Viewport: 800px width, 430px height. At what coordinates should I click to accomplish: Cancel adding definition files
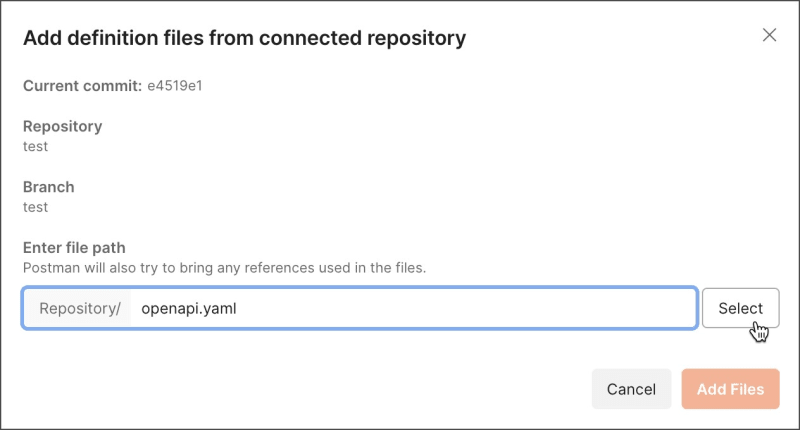click(631, 389)
